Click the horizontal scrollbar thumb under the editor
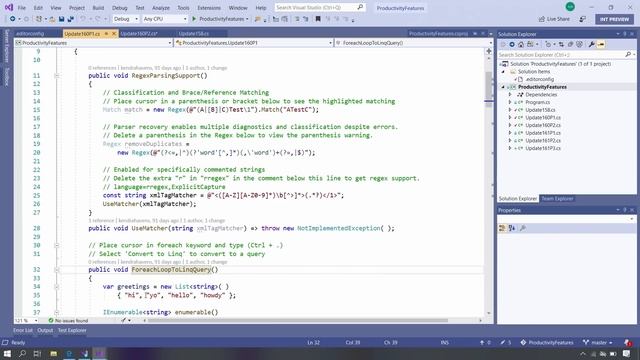The width and height of the screenshot is (640, 360). click(298, 320)
